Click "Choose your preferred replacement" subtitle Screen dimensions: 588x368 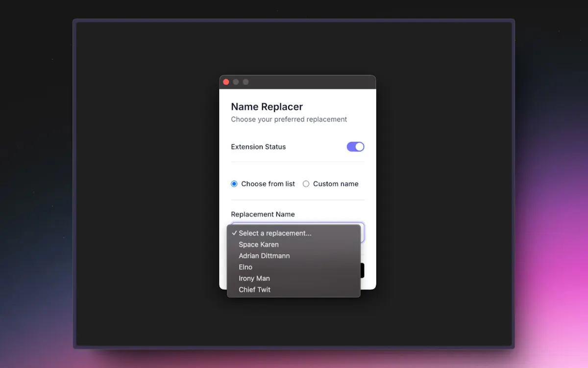point(289,119)
